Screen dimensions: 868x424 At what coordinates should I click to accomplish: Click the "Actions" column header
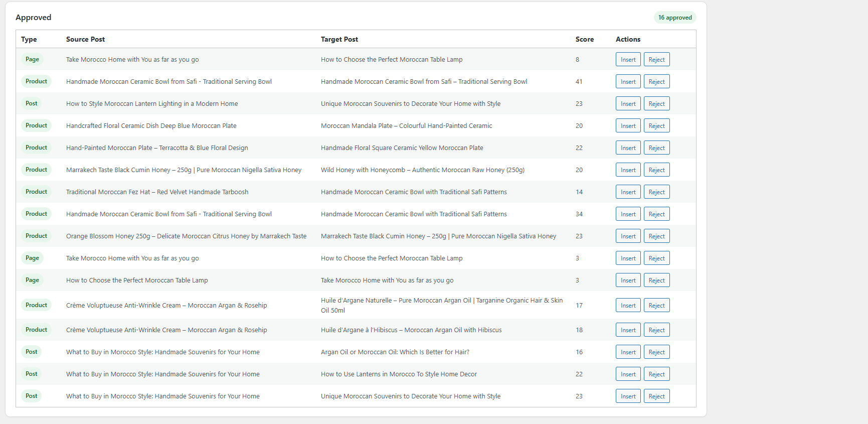coord(628,39)
